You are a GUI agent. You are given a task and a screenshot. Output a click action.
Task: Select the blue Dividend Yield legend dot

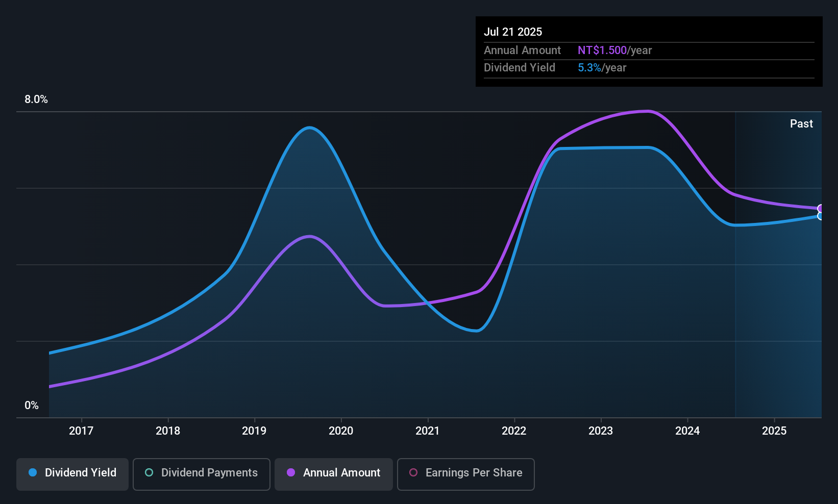(x=33, y=473)
